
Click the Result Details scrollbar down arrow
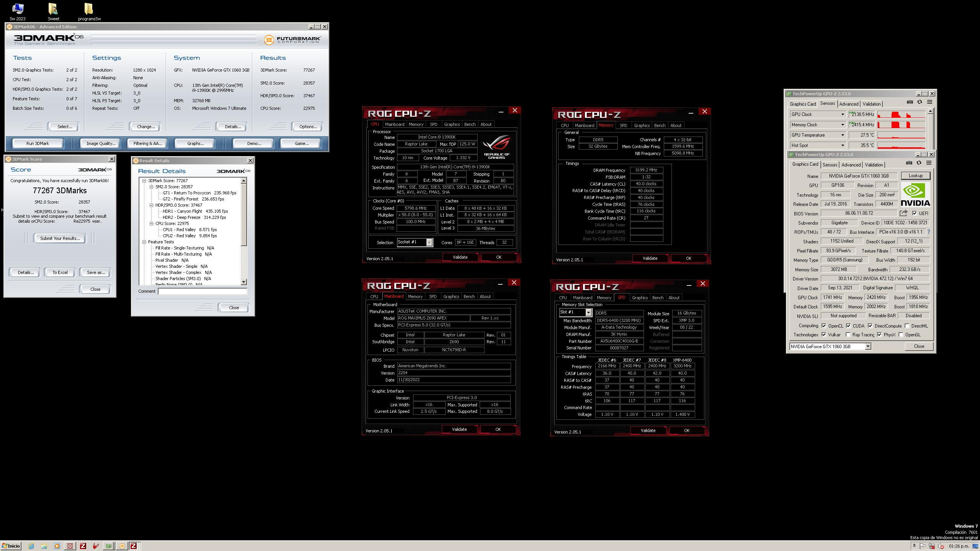(x=244, y=282)
